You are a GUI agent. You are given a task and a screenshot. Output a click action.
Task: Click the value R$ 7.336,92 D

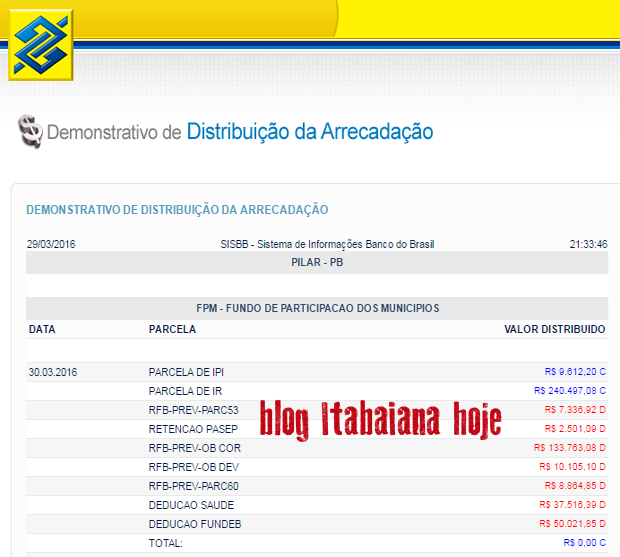575,410
